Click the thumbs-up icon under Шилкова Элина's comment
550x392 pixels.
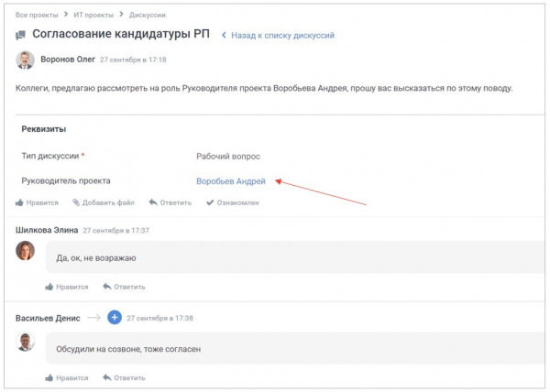49,287
